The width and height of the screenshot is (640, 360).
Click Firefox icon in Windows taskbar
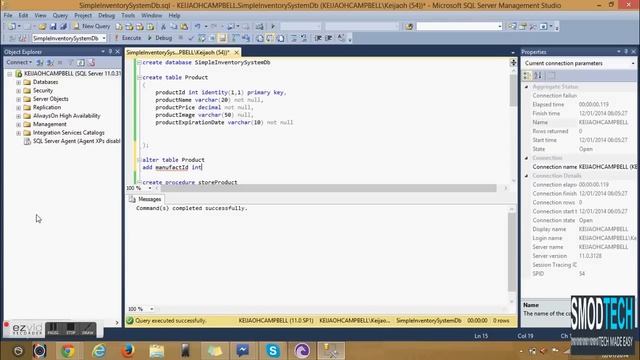128,351
